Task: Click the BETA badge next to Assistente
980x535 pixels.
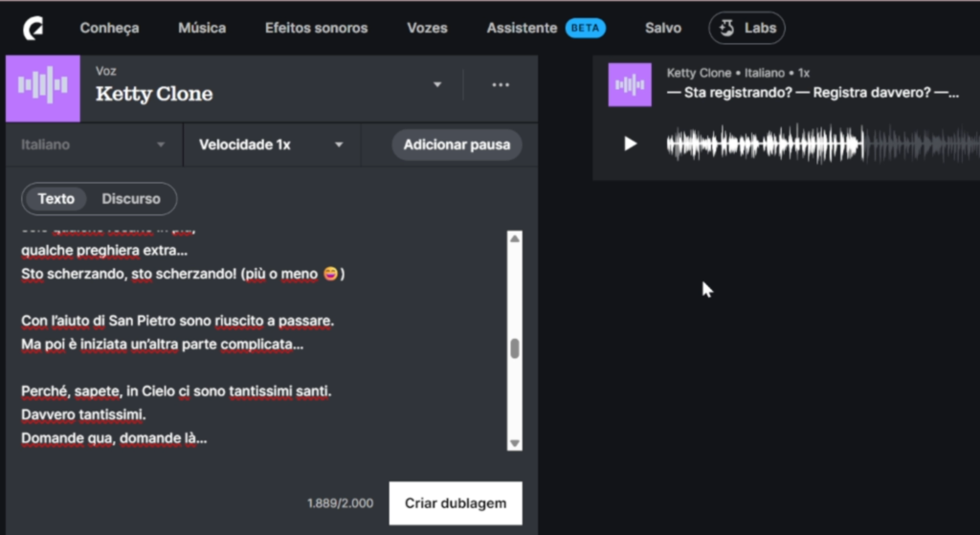Action: 585,28
